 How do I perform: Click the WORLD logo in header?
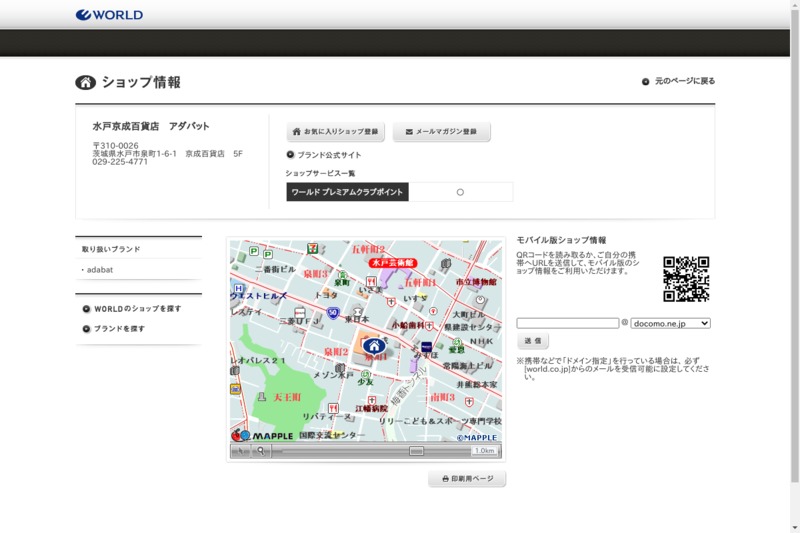click(109, 15)
